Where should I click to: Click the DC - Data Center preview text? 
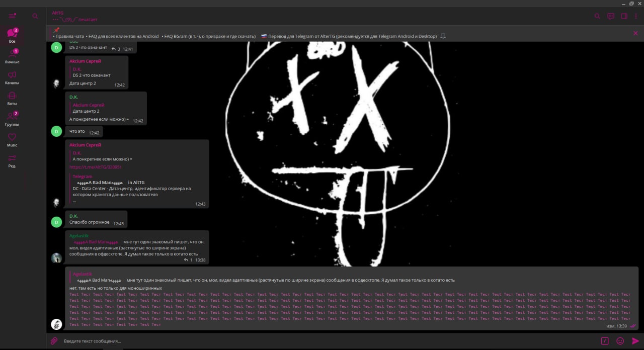point(132,192)
